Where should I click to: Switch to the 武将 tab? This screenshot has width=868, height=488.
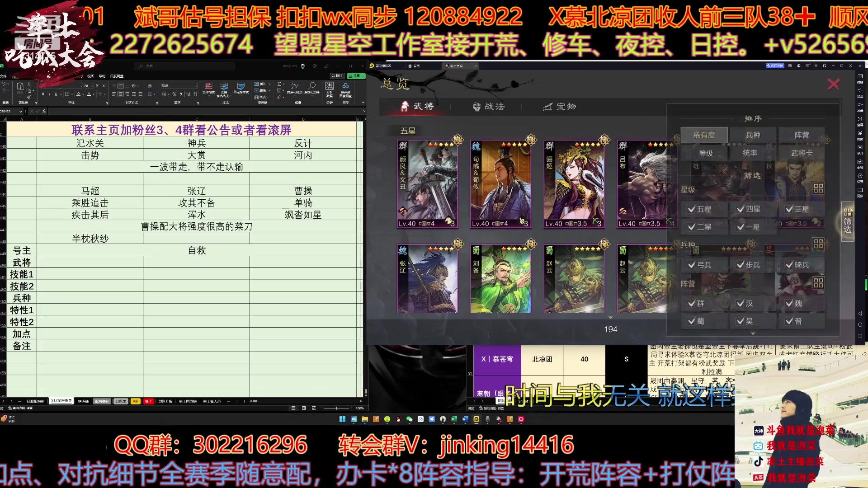(x=417, y=106)
